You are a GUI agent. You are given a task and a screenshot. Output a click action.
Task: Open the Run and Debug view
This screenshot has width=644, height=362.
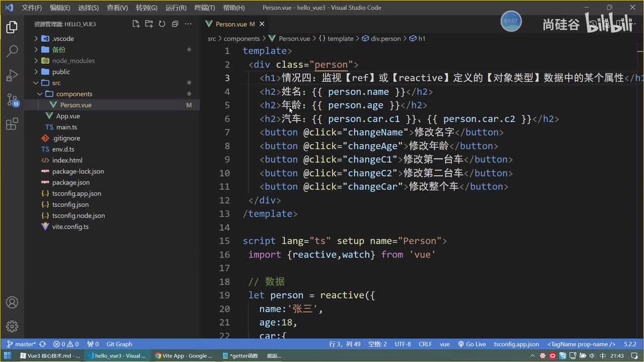click(12, 75)
